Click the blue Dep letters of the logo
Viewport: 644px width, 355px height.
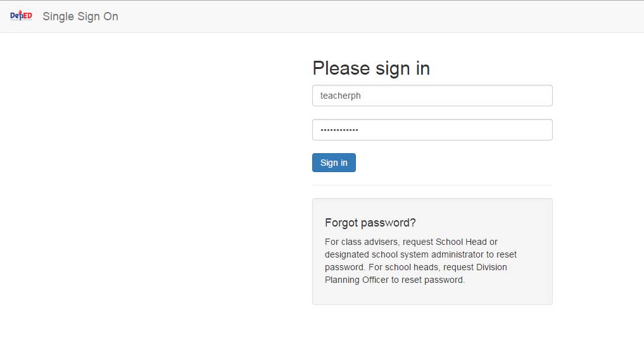pos(16,16)
